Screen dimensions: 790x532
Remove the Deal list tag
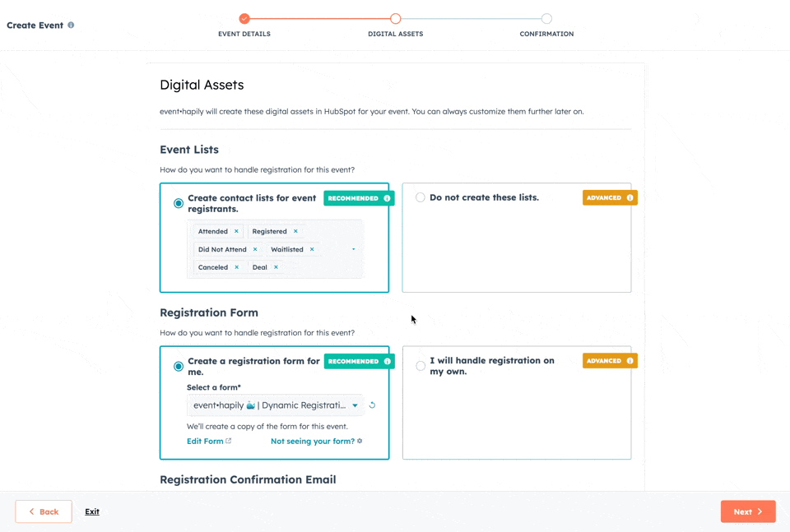(x=276, y=267)
